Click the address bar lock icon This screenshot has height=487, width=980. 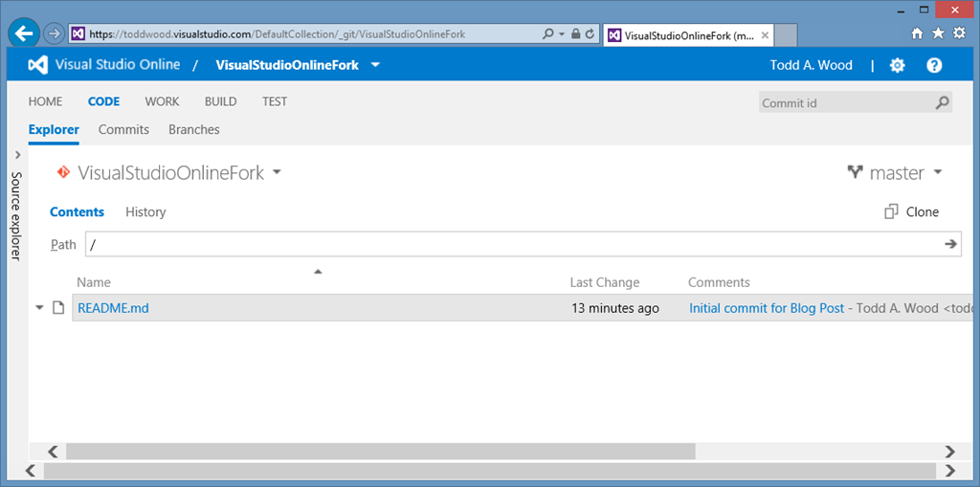[x=575, y=33]
